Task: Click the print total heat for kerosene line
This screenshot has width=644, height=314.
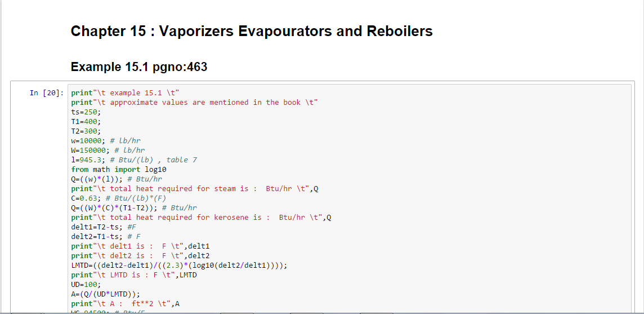Action: [x=202, y=217]
